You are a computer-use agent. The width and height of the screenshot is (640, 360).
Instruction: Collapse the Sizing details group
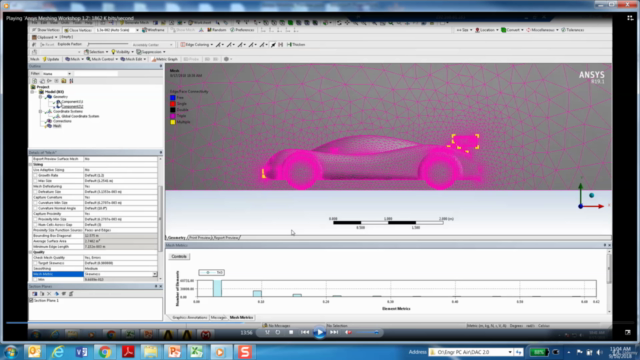coord(31,164)
